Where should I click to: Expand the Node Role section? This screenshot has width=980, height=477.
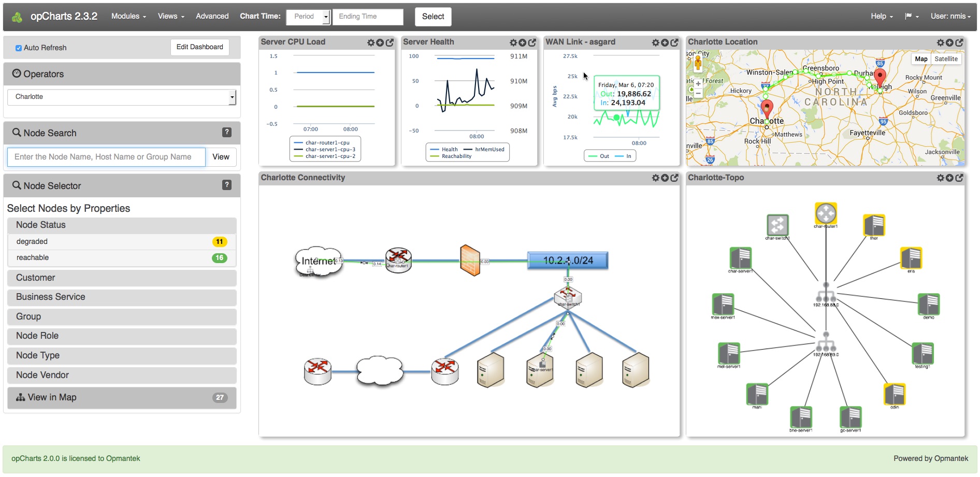pyautogui.click(x=122, y=336)
